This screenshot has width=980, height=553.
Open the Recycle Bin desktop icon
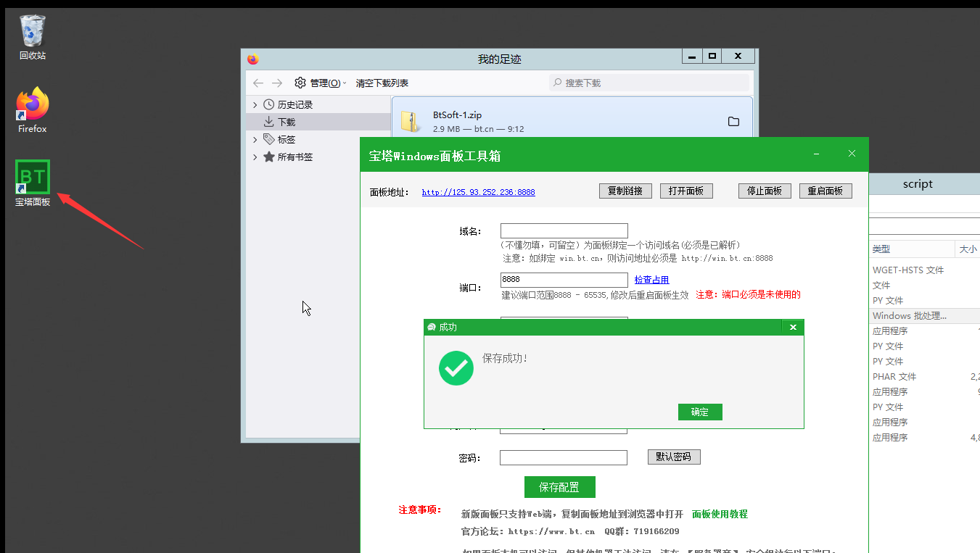(x=33, y=37)
